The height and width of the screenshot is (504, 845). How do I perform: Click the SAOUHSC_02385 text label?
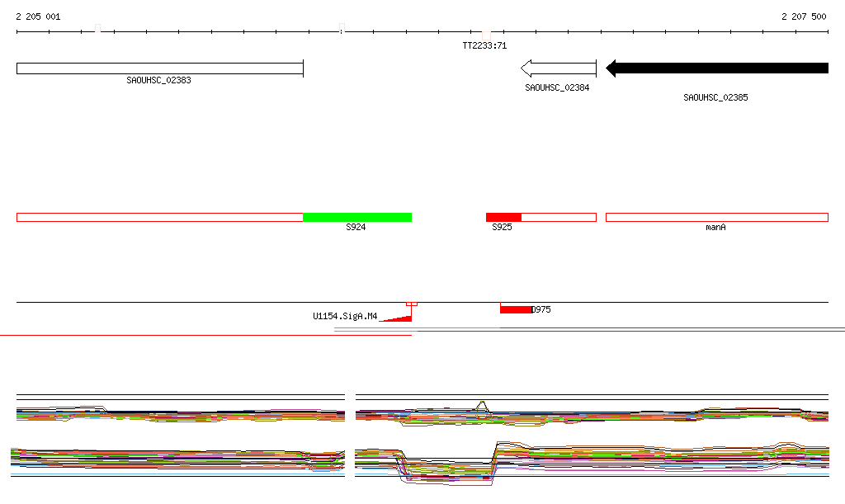coord(715,97)
